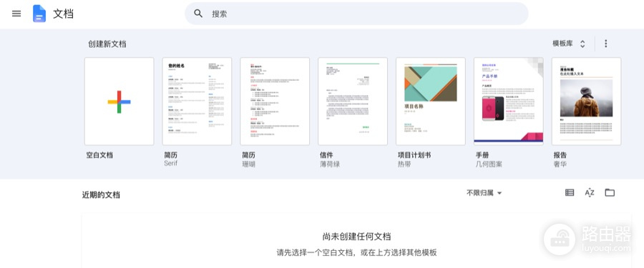
Task: Click the 近期的文档 heading
Action: click(x=101, y=195)
